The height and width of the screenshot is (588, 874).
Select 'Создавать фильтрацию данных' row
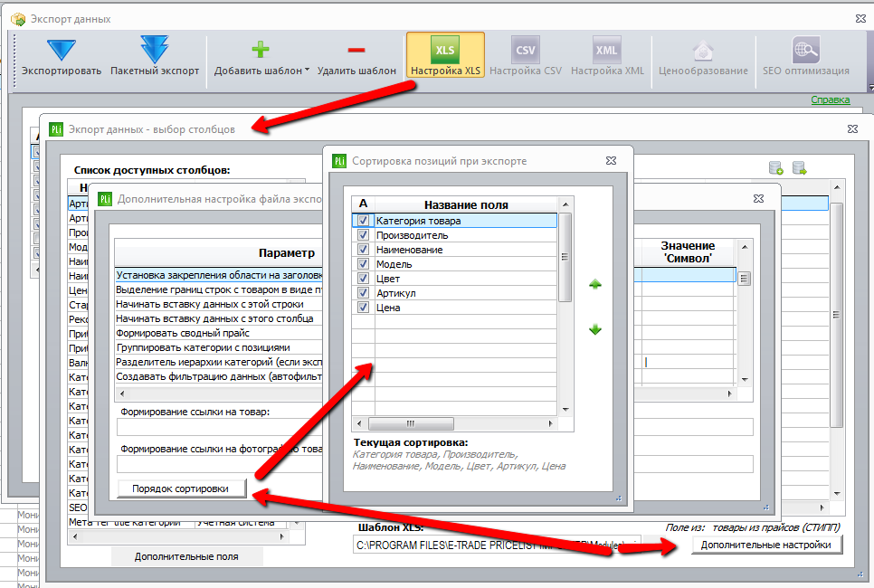pos(219,376)
